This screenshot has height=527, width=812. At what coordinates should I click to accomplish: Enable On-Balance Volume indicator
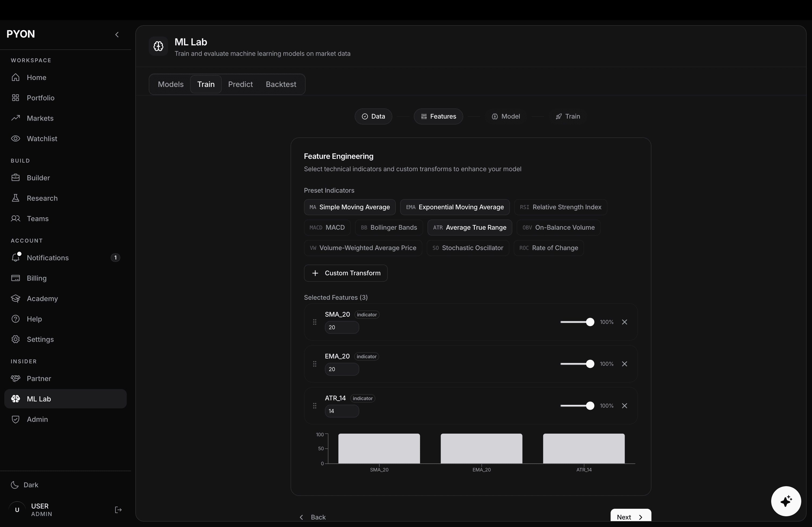[559, 227]
